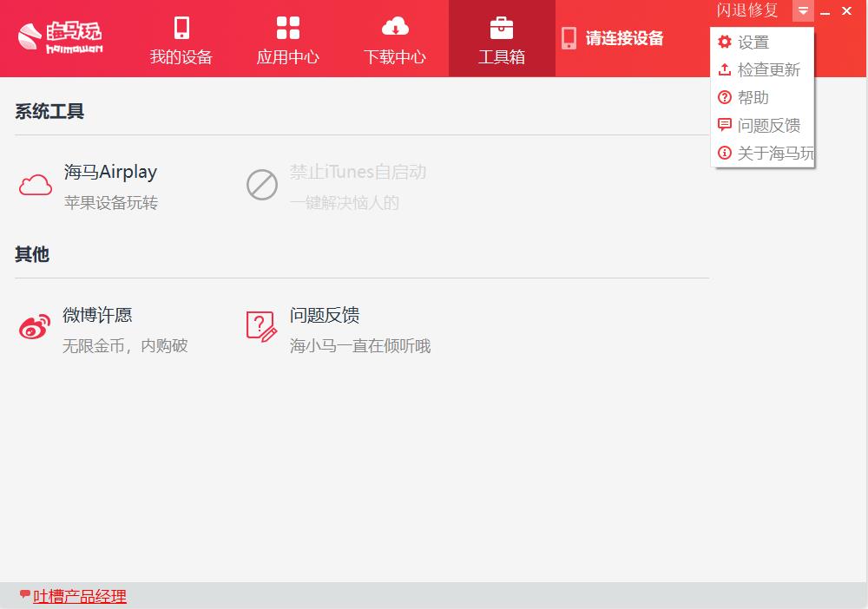
Task: Click 闪退修复 crash repair link
Action: [x=747, y=10]
